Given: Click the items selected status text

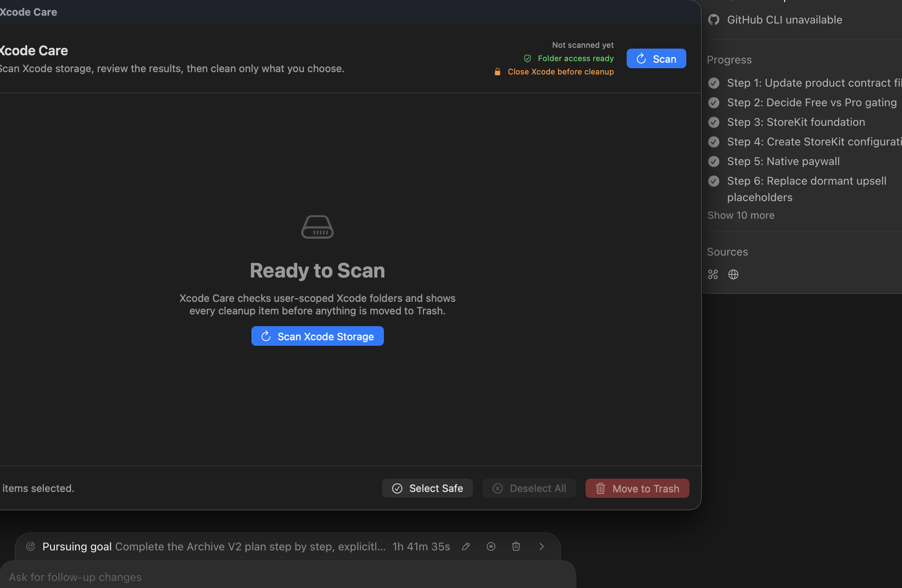Looking at the screenshot, I should click(37, 488).
